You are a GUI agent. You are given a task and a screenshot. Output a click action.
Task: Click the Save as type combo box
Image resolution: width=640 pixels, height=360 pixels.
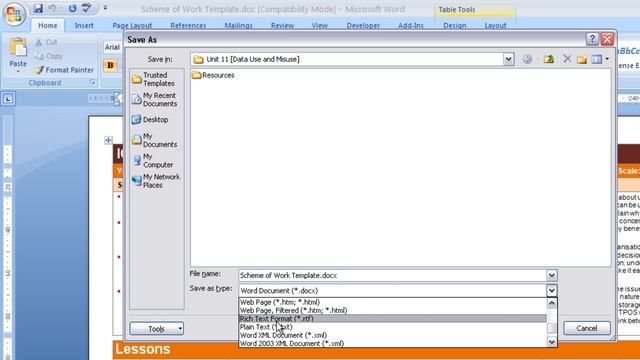point(392,291)
